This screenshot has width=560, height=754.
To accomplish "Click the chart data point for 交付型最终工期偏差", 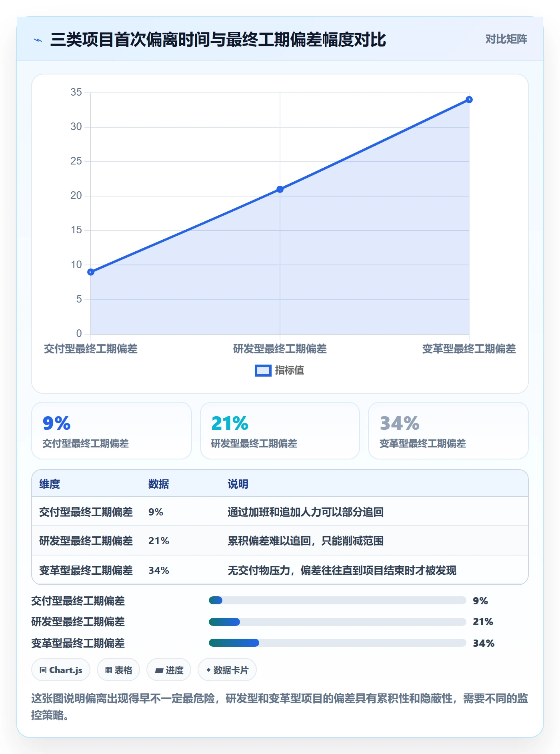I will 91,272.
